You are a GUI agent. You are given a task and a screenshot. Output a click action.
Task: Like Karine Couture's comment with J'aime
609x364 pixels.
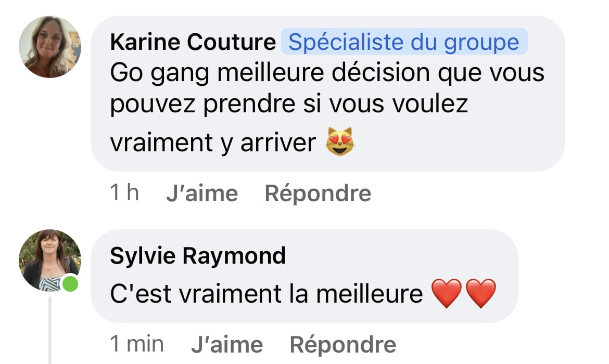(202, 193)
